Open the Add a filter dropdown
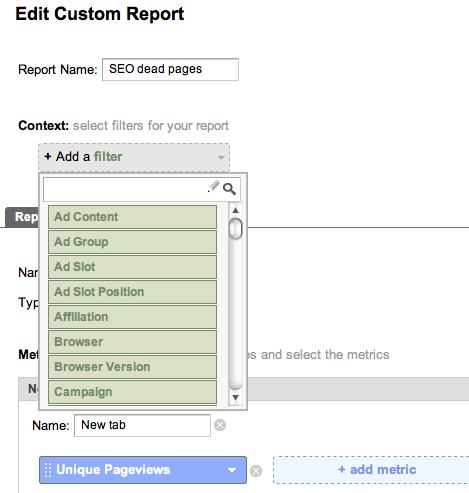The width and height of the screenshot is (469, 493). pos(134,157)
